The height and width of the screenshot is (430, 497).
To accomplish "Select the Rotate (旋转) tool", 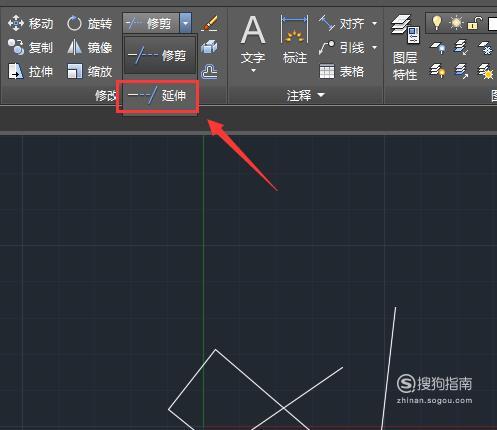I will (x=89, y=24).
